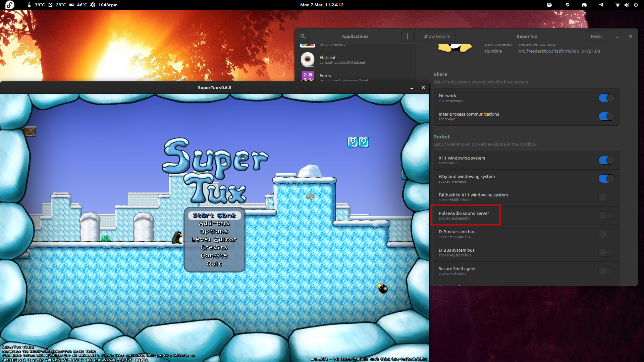Click the Telegram tray icon
The image size is (644, 362).
[601, 5]
